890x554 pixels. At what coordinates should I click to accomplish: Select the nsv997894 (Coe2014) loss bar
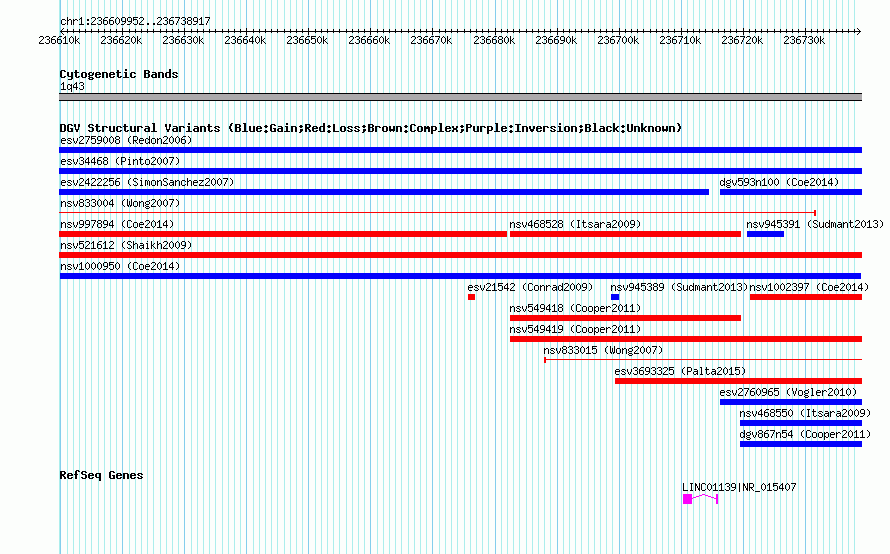[x=283, y=234]
